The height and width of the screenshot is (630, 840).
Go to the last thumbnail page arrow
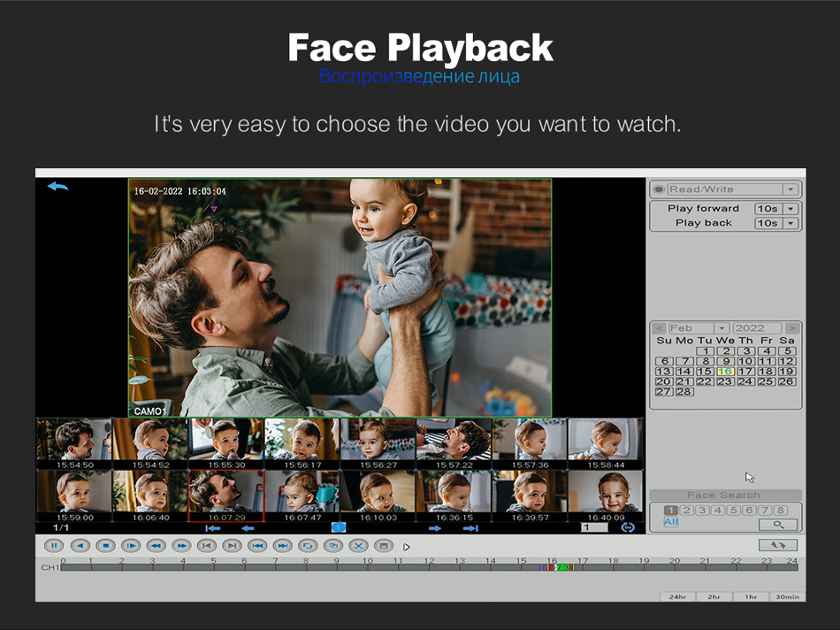tap(470, 528)
